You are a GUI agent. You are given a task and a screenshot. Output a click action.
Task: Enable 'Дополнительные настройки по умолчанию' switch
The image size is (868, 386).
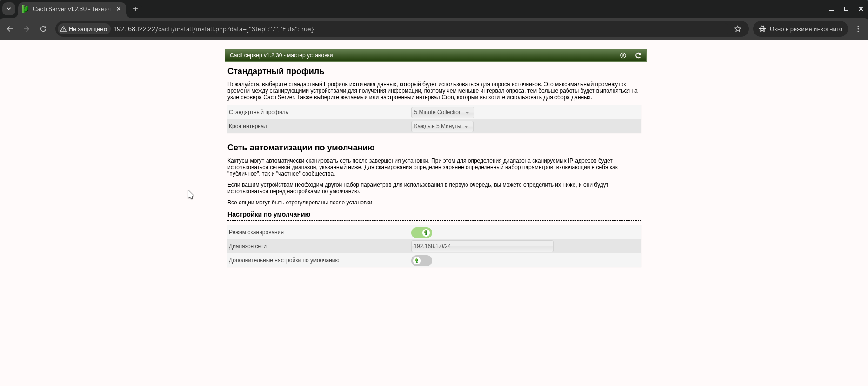(x=421, y=261)
